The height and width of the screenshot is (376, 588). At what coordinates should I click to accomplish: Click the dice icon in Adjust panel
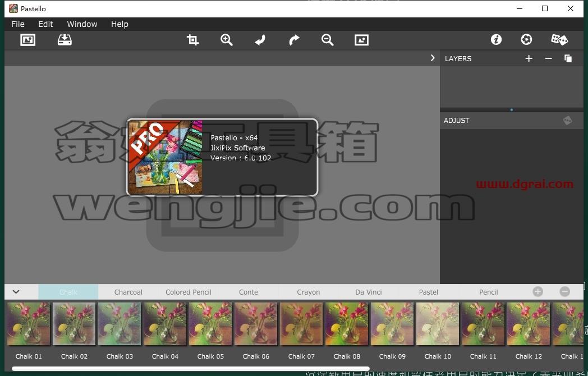pyautogui.click(x=568, y=121)
